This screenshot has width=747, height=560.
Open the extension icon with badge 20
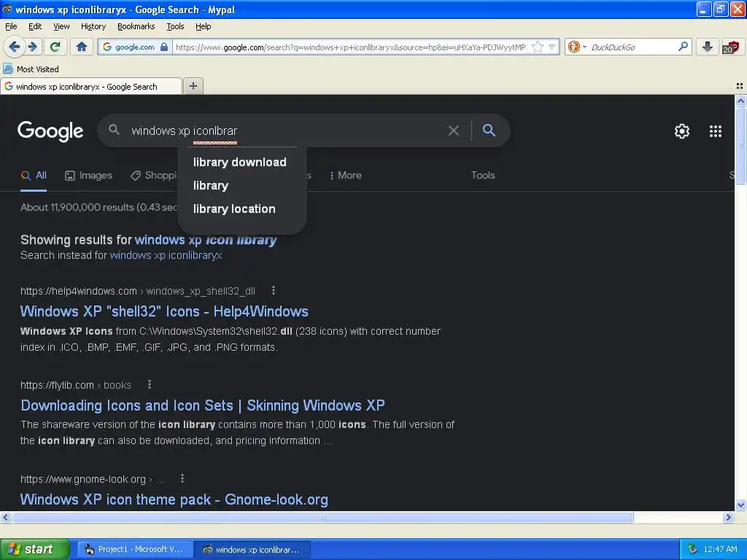click(731, 47)
